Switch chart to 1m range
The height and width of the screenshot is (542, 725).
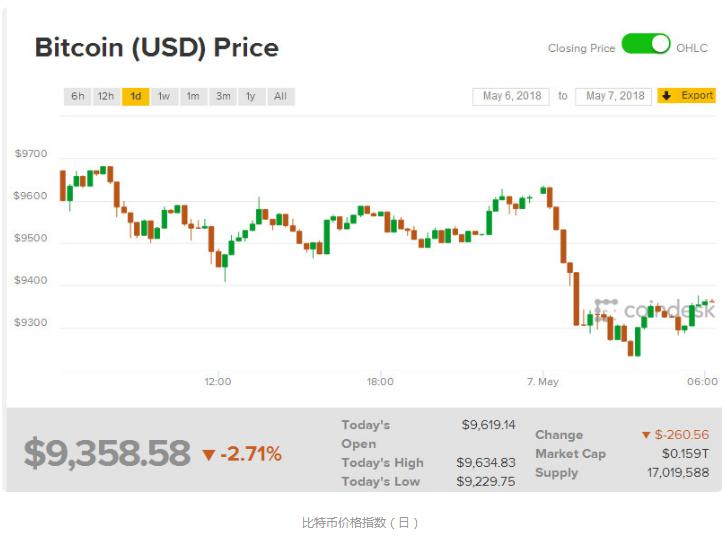pos(193,97)
